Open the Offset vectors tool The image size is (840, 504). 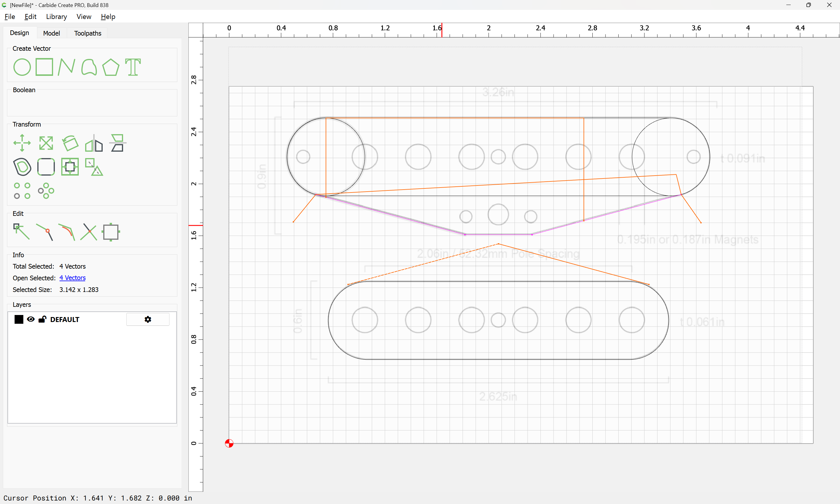(22, 167)
